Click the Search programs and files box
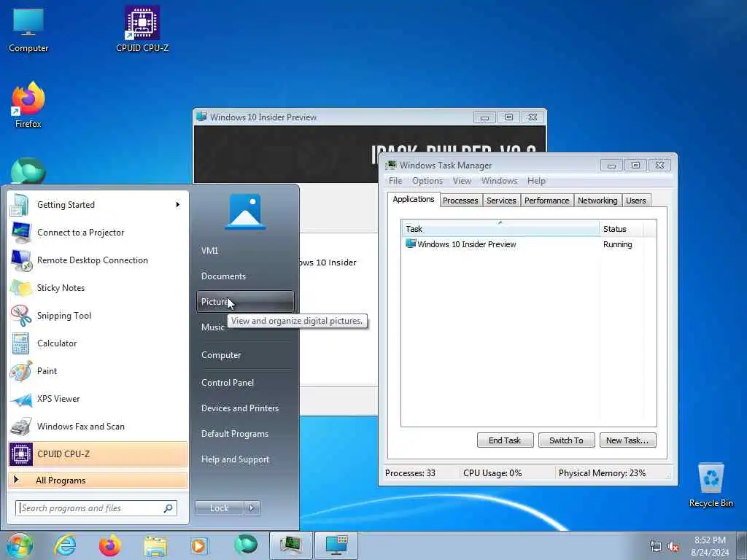The height and width of the screenshot is (560, 747). click(x=96, y=508)
